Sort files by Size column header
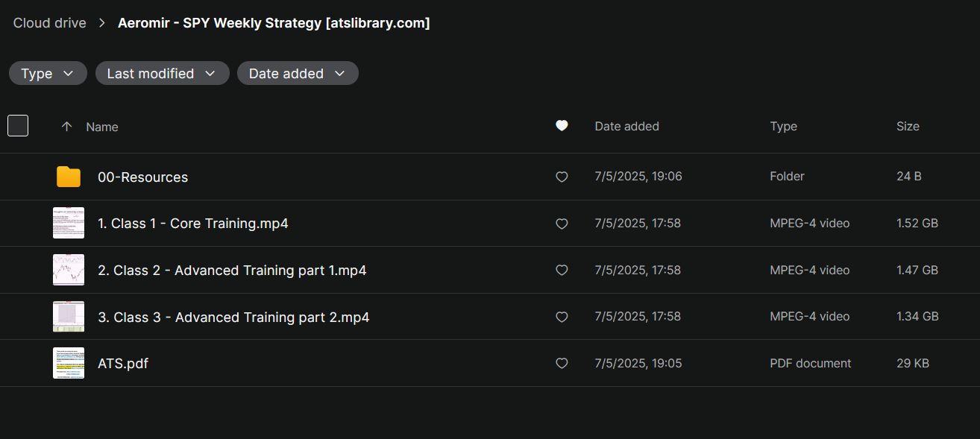980x439 pixels. (x=908, y=127)
